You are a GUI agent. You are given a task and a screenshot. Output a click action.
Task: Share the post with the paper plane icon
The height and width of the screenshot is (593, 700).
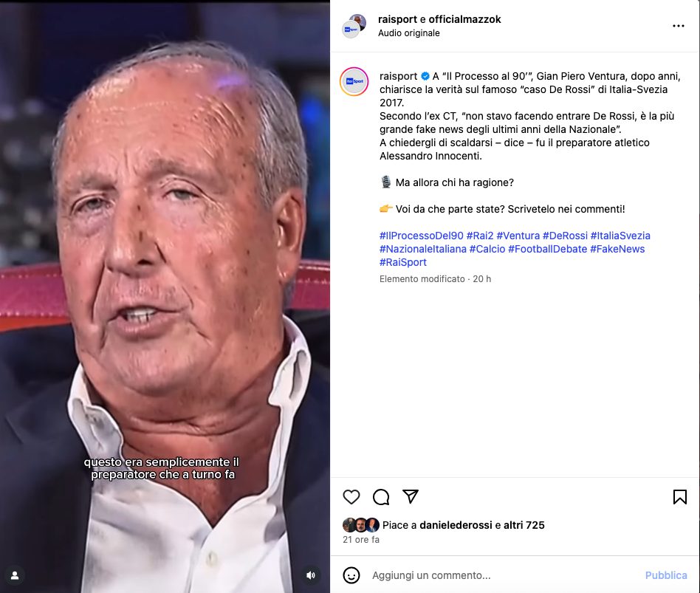(x=411, y=496)
